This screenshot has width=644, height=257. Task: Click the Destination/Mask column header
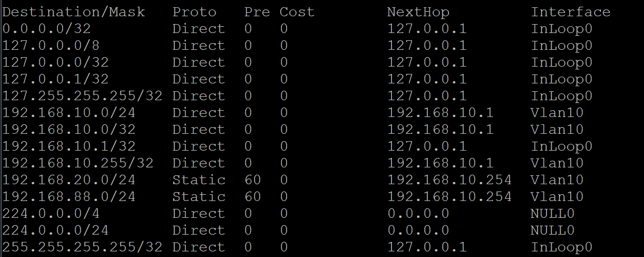point(73,12)
